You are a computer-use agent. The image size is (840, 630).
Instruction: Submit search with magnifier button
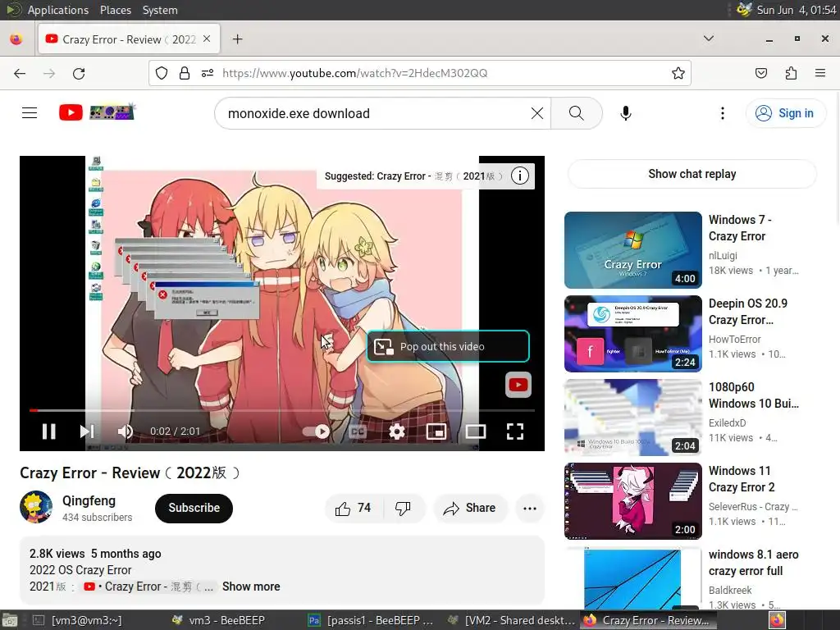coord(577,113)
